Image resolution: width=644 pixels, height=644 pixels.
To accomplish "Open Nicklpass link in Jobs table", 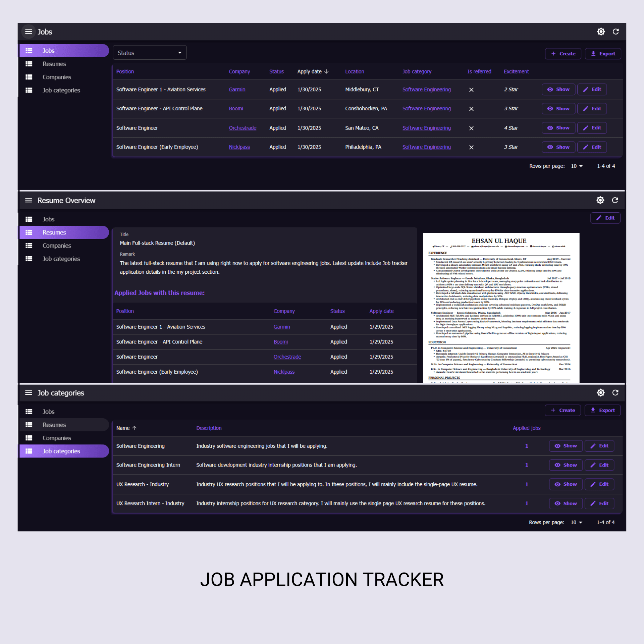I will (x=239, y=147).
